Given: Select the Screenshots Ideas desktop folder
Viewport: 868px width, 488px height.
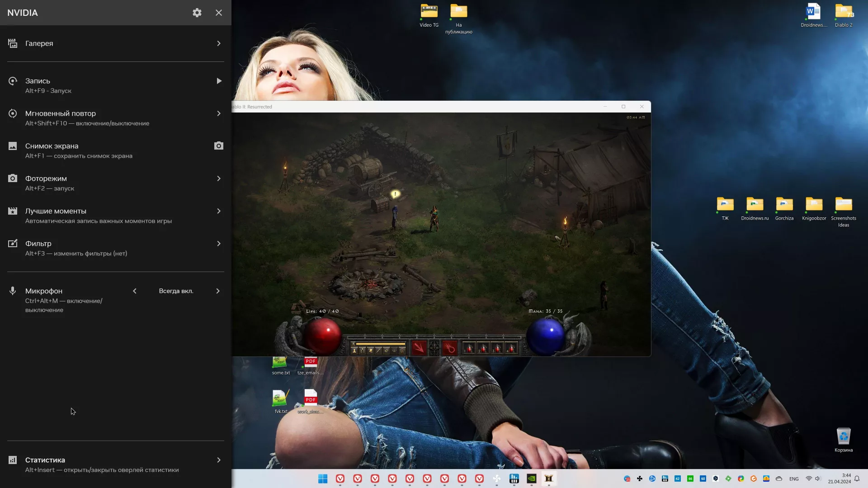Looking at the screenshot, I should click(x=844, y=212).
